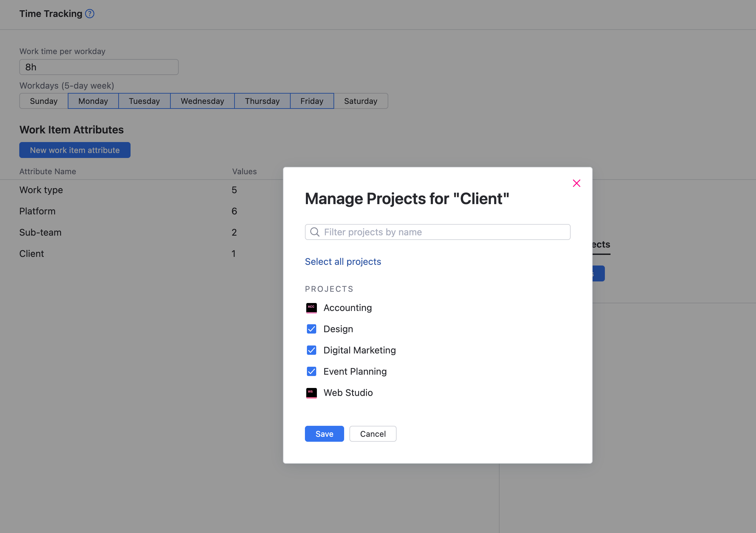Close the Manage Projects dialog with the X
The width and height of the screenshot is (756, 533).
coord(576,183)
